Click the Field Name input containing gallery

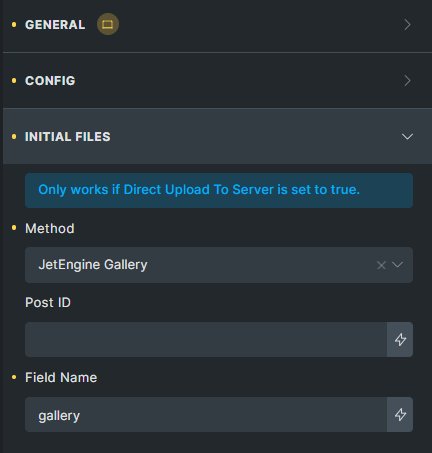(206, 414)
